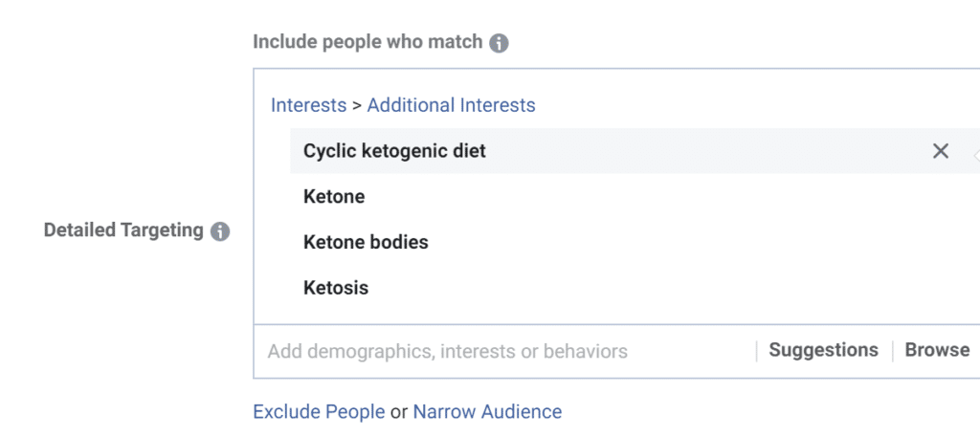Click the Detailed Targeting label text
The width and height of the screenshot is (980, 437).
point(123,230)
